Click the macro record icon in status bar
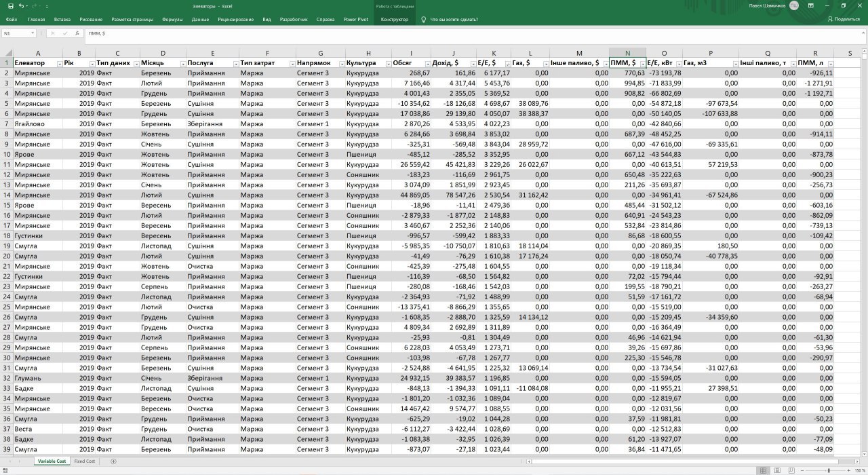This screenshot has width=868, height=475. [x=7, y=470]
